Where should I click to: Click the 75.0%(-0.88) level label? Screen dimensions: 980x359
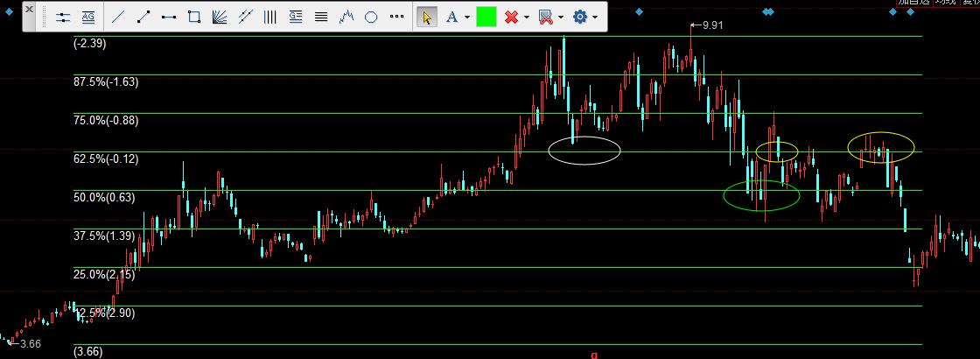[106, 121]
